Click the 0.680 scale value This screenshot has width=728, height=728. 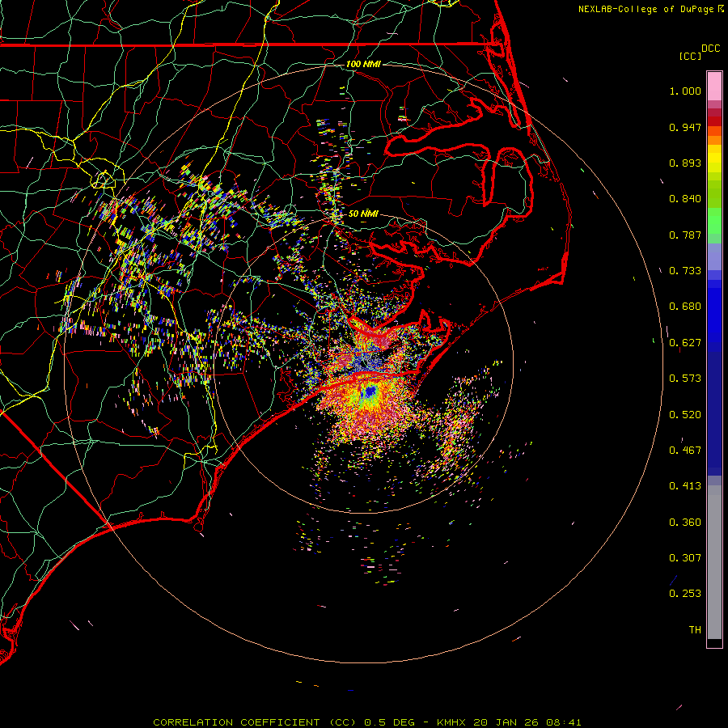pyautogui.click(x=685, y=307)
